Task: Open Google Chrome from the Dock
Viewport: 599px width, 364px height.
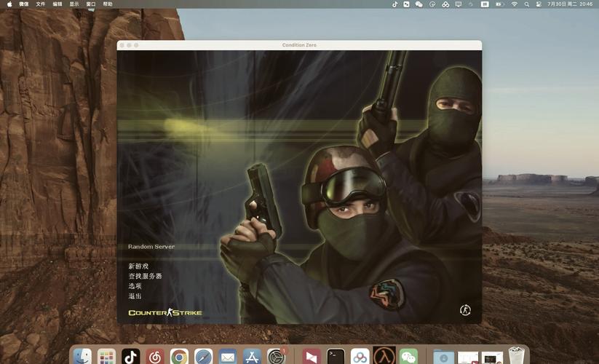Action: pyautogui.click(x=179, y=356)
